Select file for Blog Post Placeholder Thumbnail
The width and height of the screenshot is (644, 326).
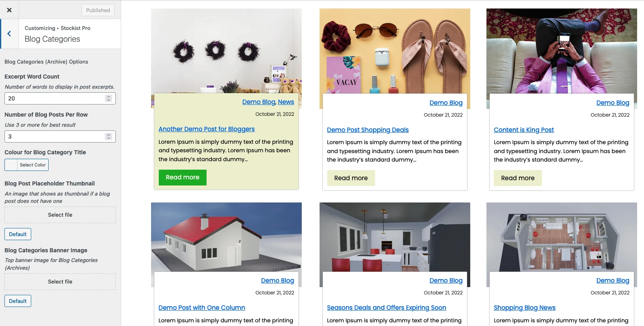tap(60, 215)
